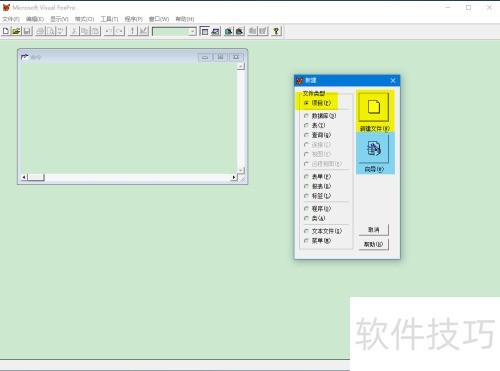Image resolution: width=500 pixels, height=371 pixels.
Task: Open the 文件(F) menu
Action: [11, 19]
